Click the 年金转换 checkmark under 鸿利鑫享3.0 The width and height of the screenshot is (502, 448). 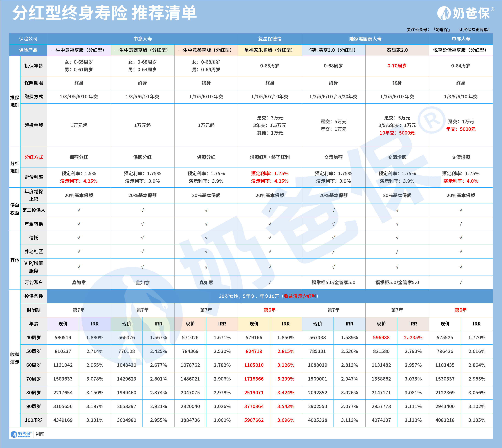click(x=334, y=224)
